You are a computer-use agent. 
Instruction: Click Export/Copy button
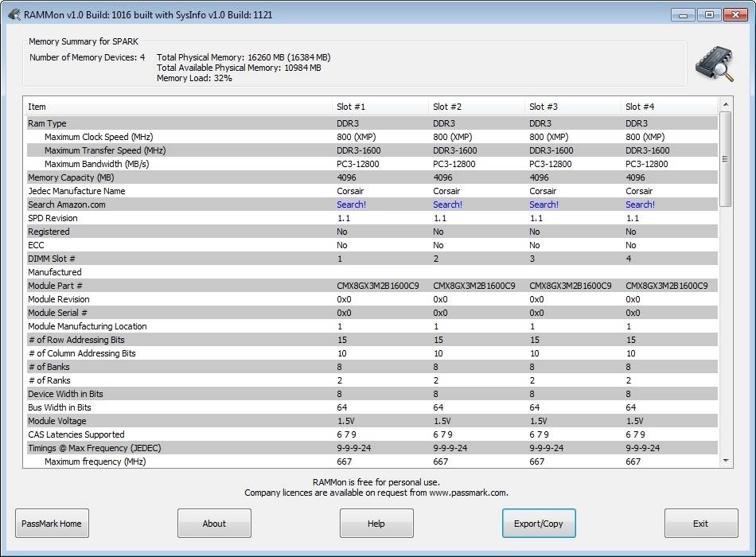[539, 524]
